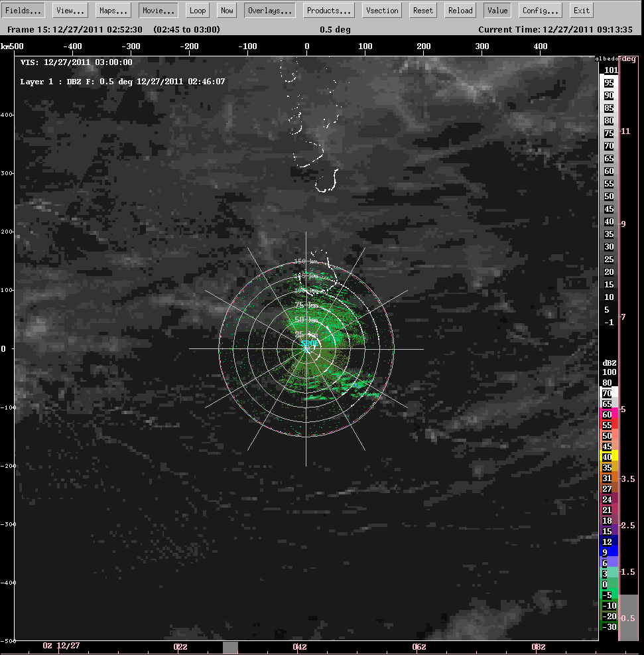Jump to current time with Now

pyautogui.click(x=227, y=11)
